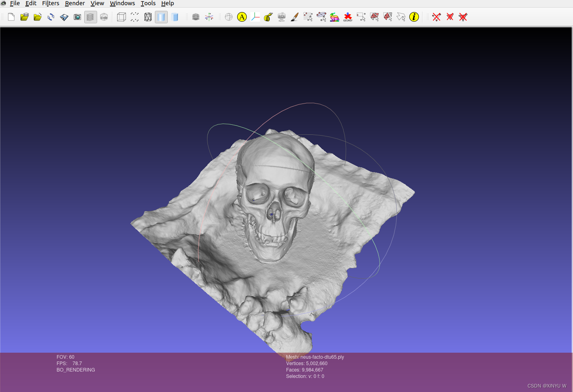Toggle the active Fill rendering cylinder icon
The width and height of the screenshot is (573, 392).
(x=161, y=17)
